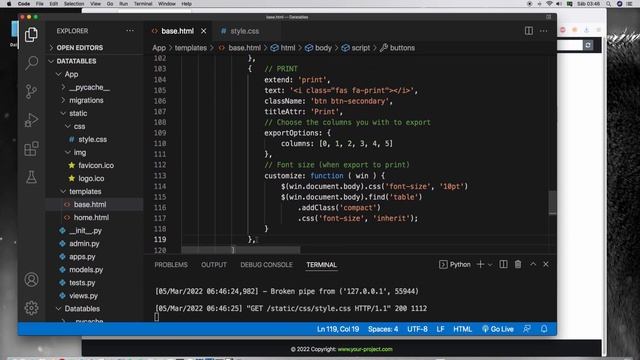Split the terminal panel
The image size is (640, 360).
pyautogui.click(x=503, y=264)
